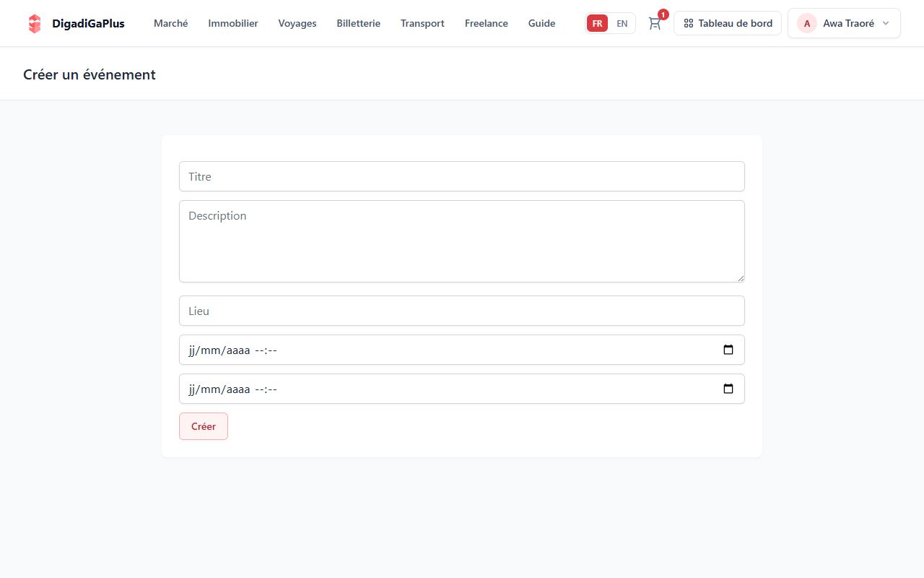Image resolution: width=924 pixels, height=578 pixels.
Task: Click the DigadiGaPlus brand name link
Action: [x=88, y=23]
